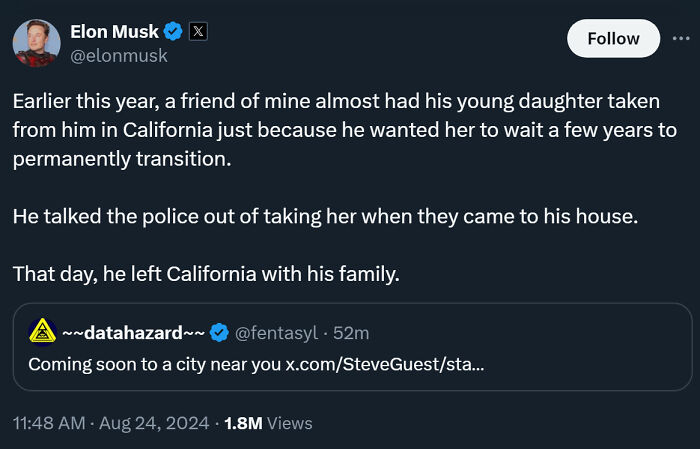Click 'Coming soon to a city near you' text

(154, 364)
